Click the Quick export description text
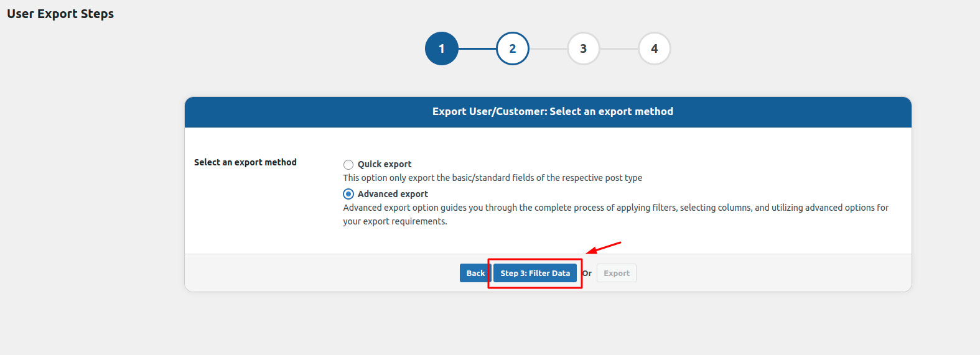 coord(492,178)
